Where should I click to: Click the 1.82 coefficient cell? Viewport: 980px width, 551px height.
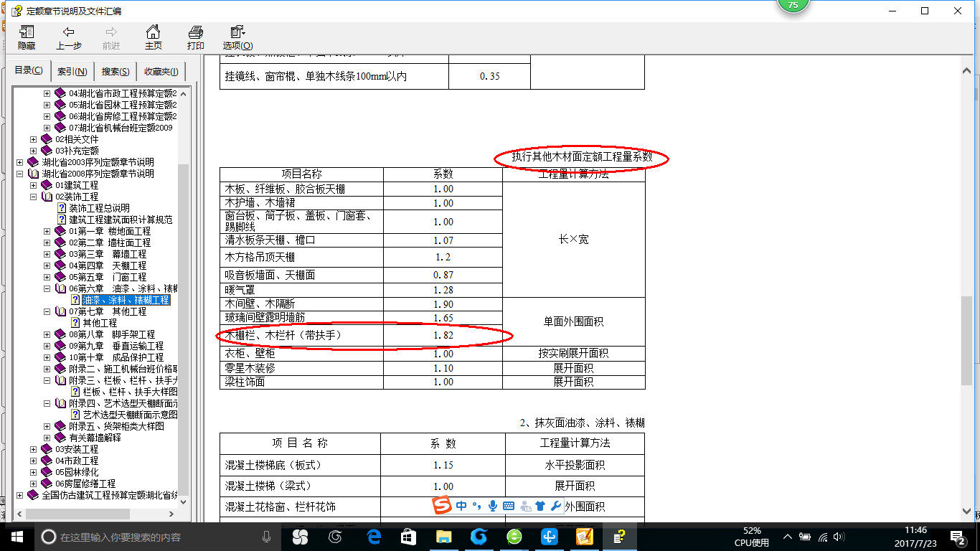443,335
